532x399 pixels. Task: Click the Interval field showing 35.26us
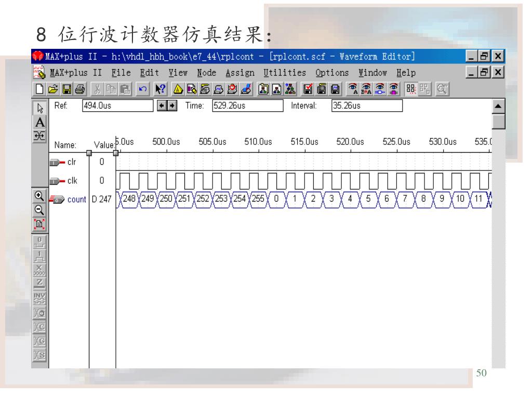coord(367,105)
